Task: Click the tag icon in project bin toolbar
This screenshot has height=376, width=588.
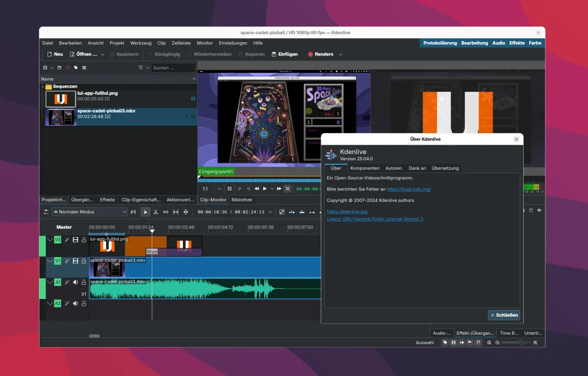Action: [76, 67]
